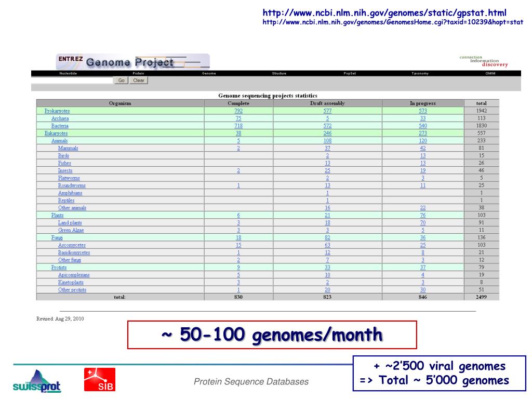Click the '~ 50-100 genomes/month' text

coord(272,335)
